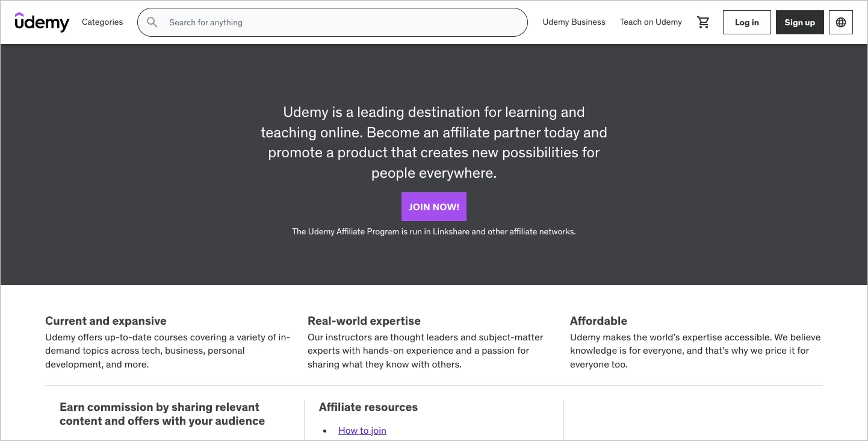Screen dimensions: 868x441
Task: Select Udemy Business in the navigation
Action: coord(574,22)
